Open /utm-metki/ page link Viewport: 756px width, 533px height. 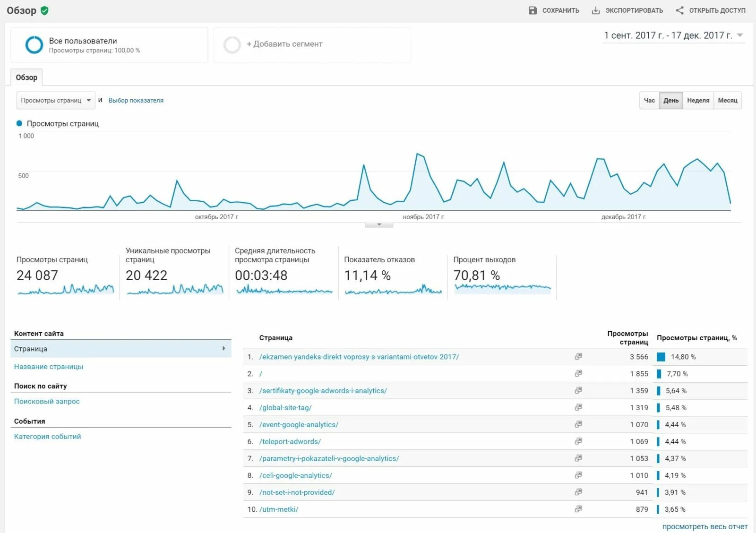point(279,509)
